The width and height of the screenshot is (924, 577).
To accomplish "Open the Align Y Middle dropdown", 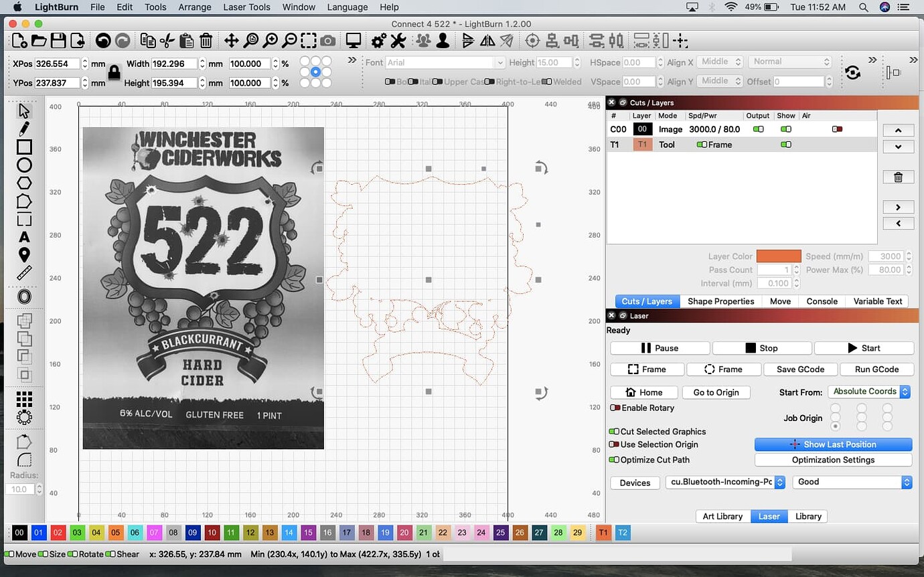I will (x=720, y=81).
